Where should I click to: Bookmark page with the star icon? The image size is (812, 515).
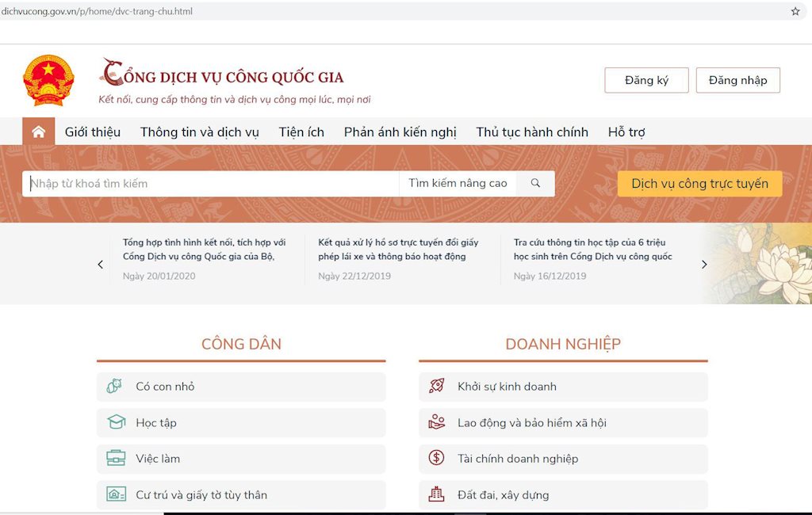[795, 11]
